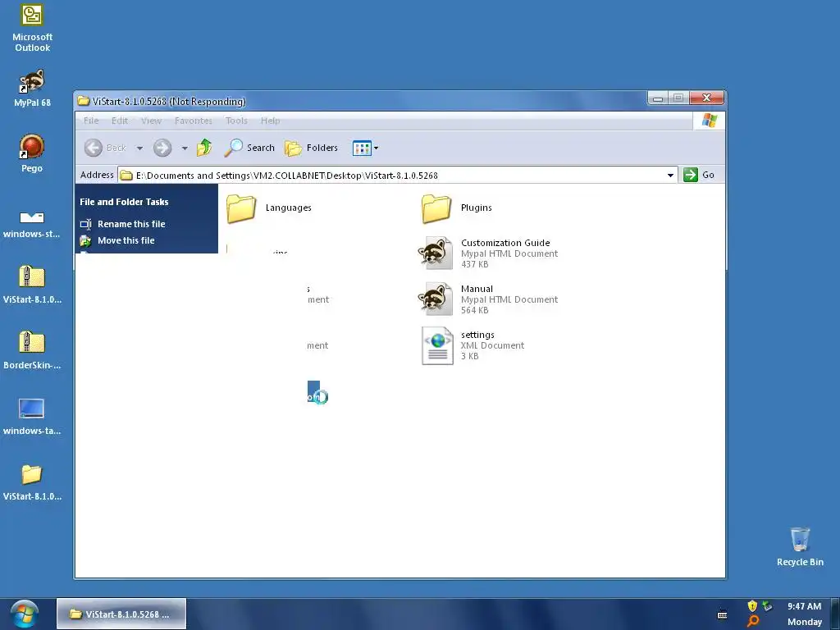840x630 pixels.
Task: Toggle the Folders pane button
Action: coord(311,148)
